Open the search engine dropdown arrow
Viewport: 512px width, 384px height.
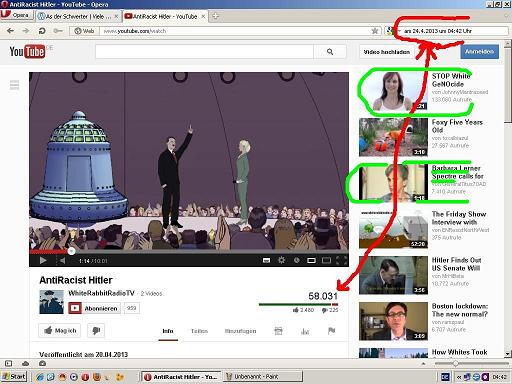pyautogui.click(x=398, y=31)
